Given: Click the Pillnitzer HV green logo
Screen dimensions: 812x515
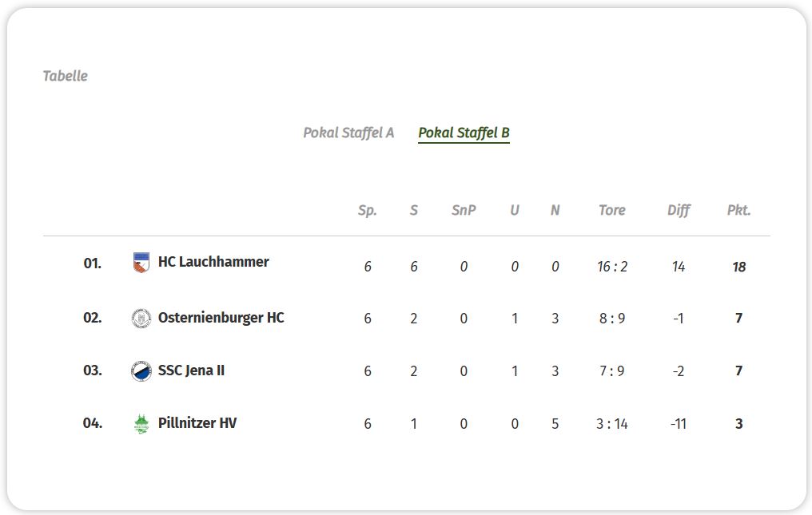Looking at the screenshot, I should pyautogui.click(x=141, y=423).
